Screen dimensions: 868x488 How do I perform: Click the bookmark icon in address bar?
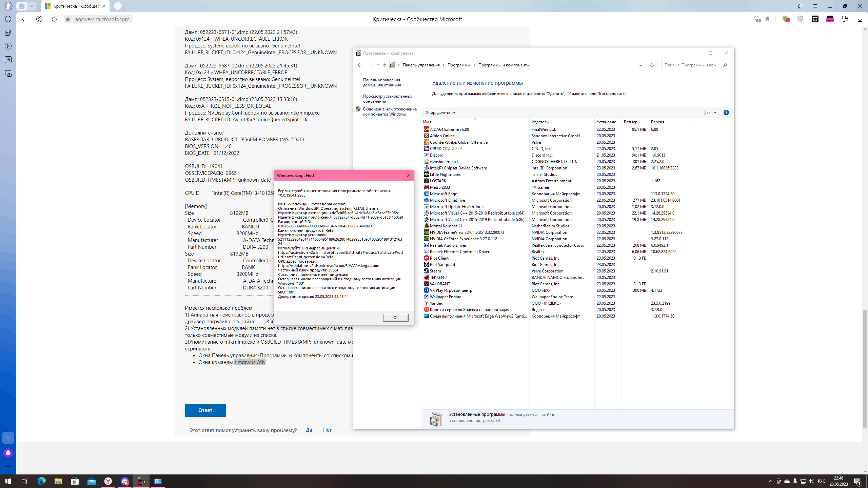767,19
